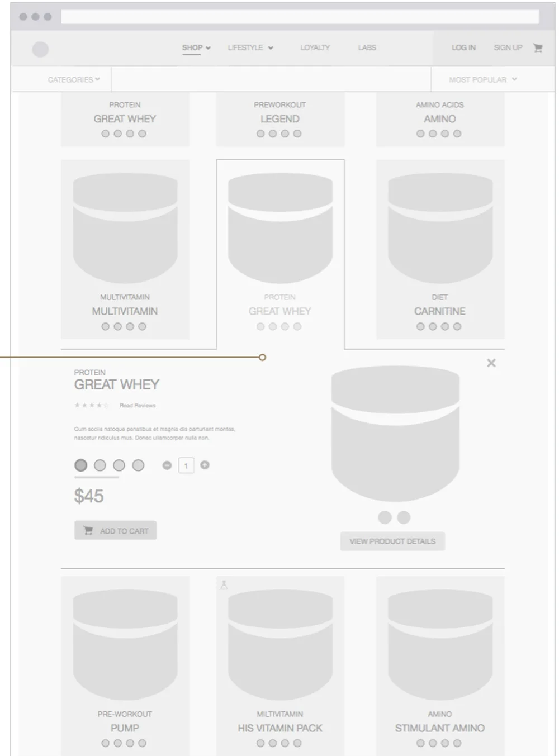559x756 pixels.
Task: Open the shopping cart icon in header
Action: (x=538, y=48)
